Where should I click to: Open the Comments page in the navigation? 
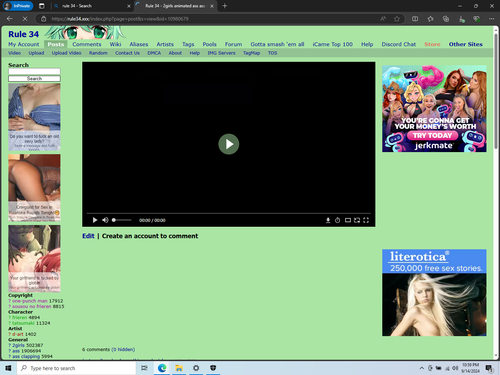click(87, 44)
